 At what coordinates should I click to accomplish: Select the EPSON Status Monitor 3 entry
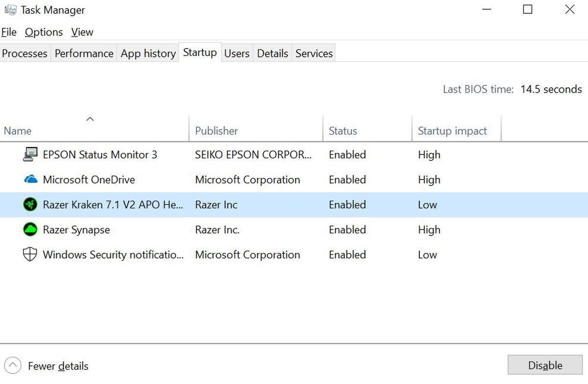pyautogui.click(x=294, y=154)
